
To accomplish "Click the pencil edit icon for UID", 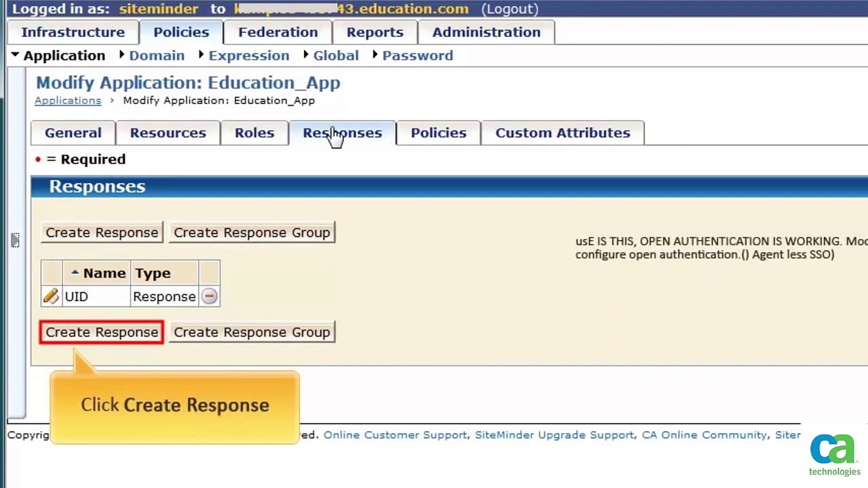I will [51, 296].
